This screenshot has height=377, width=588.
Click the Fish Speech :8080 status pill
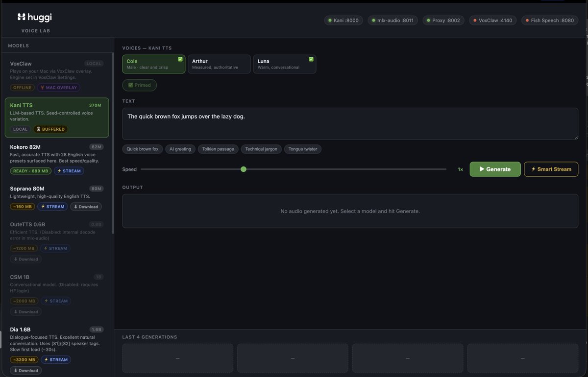coord(549,21)
